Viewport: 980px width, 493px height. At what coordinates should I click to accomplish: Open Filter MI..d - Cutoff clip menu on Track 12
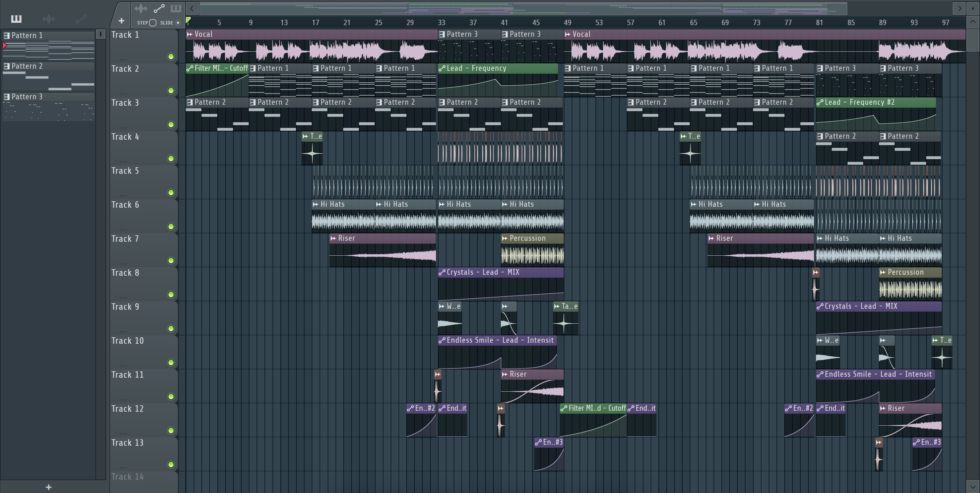pyautogui.click(x=563, y=408)
